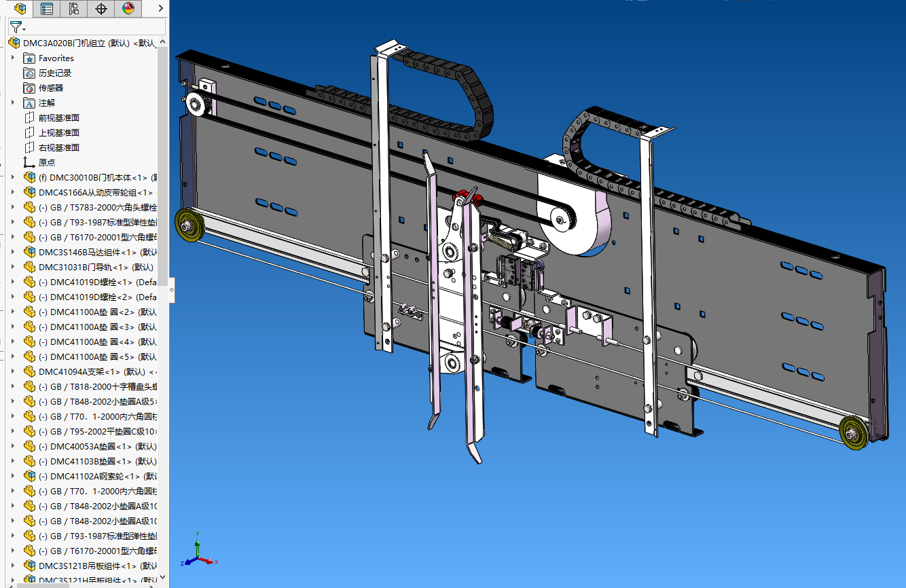Show more manager tabs with arrow
The image size is (906, 588).
(160, 9)
